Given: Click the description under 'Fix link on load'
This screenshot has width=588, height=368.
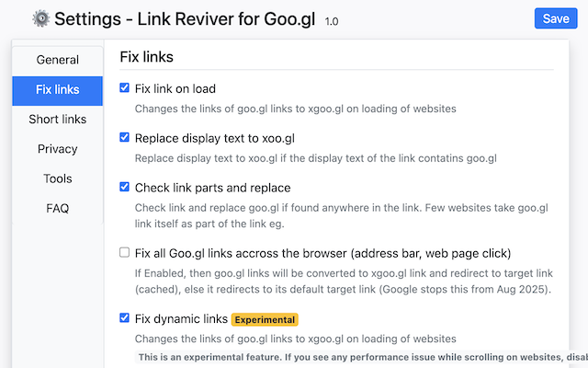Looking at the screenshot, I should click(x=295, y=109).
